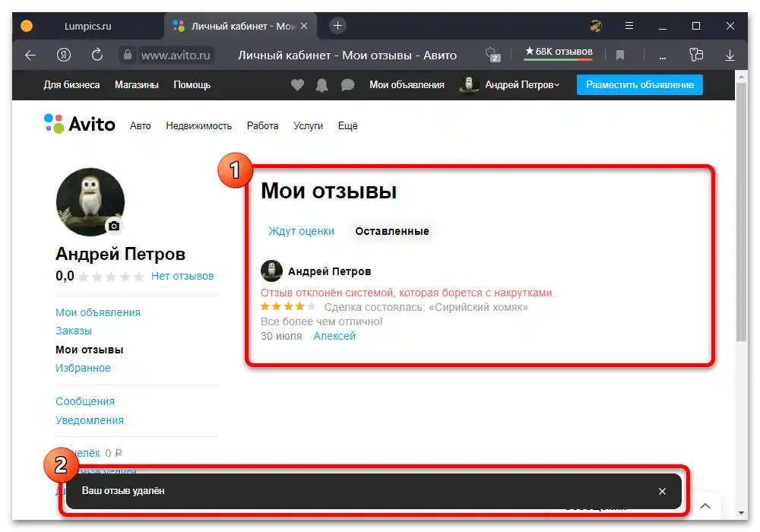Click the scrollbar up arrow

(741, 77)
